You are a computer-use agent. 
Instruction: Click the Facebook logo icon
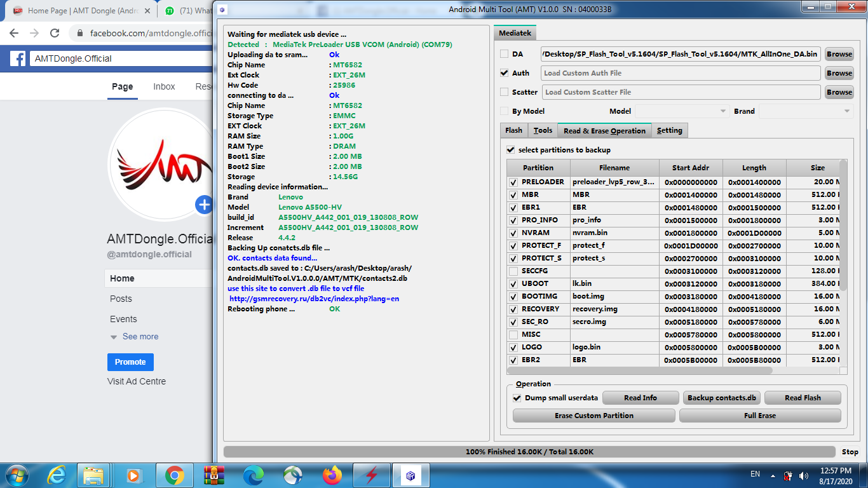click(x=18, y=58)
